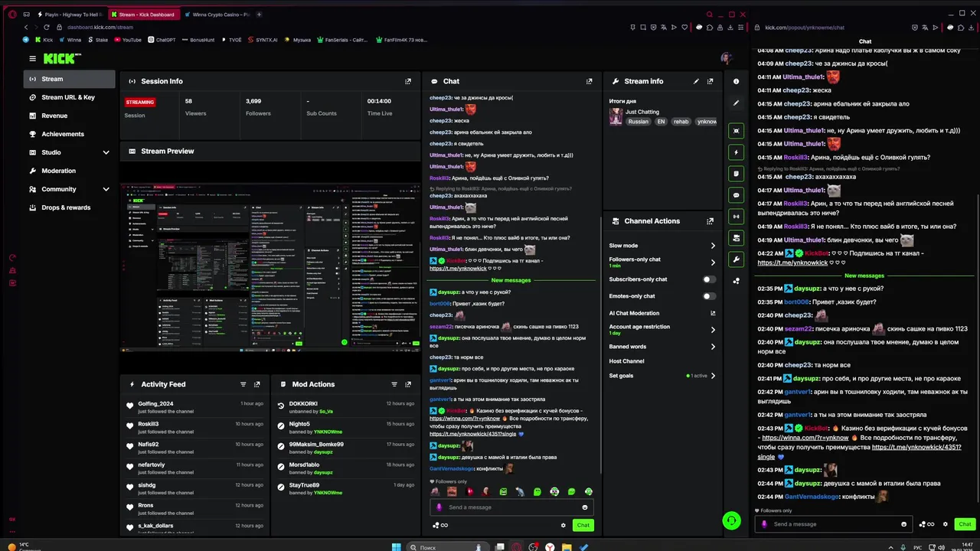Open chat settings gear in dashboard chat
This screenshot has width=980, height=551.
(563, 525)
